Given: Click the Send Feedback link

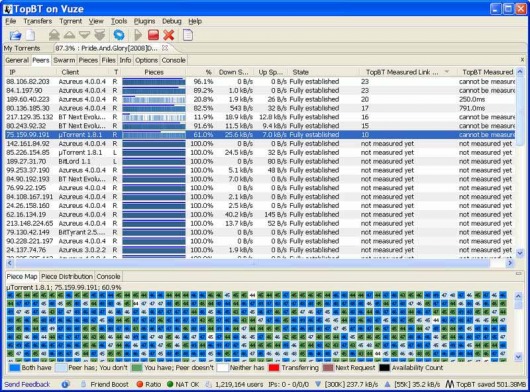Looking at the screenshot, I should 27,384.
